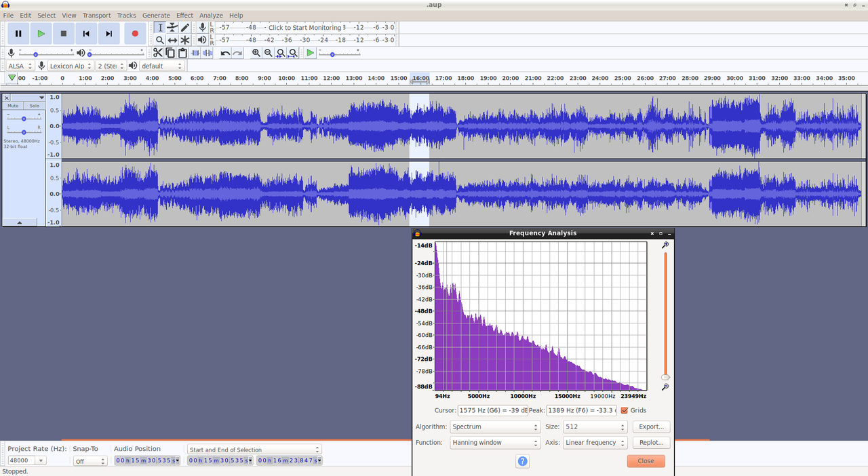
Task: Click the Replot... button
Action: point(652,443)
